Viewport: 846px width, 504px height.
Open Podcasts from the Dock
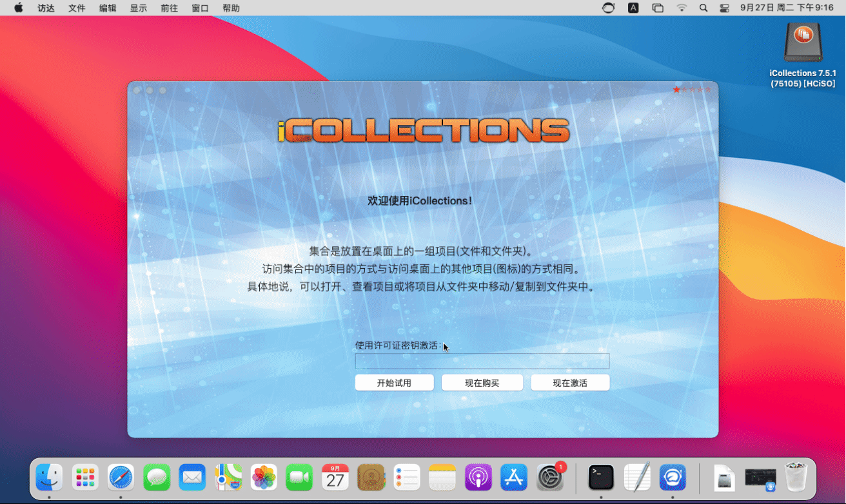pos(478,478)
